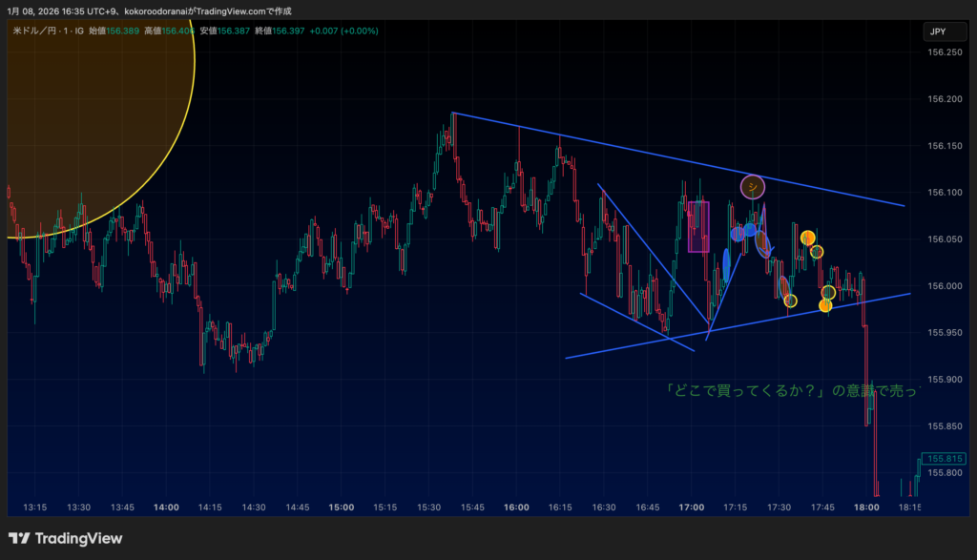This screenshot has height=560, width=977.
Task: Select the blue vertical ellipse near 17:05
Action: click(727, 264)
